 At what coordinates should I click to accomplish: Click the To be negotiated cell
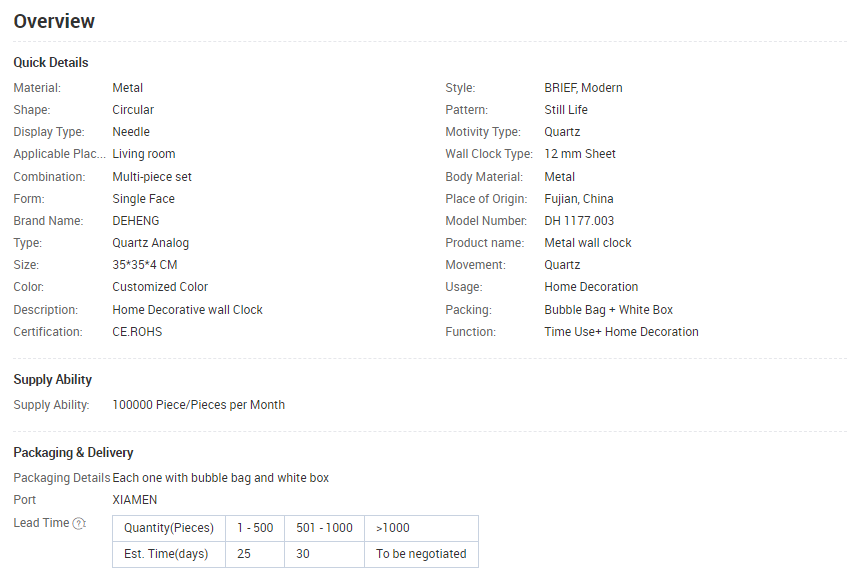421,554
